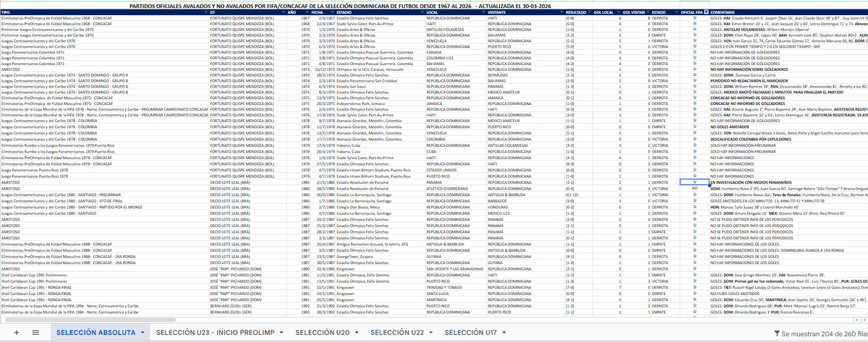Switch to the SELECCIÓN ABSOLUTA sheet tab
Image resolution: width=868 pixels, height=342 pixels.
point(95,333)
